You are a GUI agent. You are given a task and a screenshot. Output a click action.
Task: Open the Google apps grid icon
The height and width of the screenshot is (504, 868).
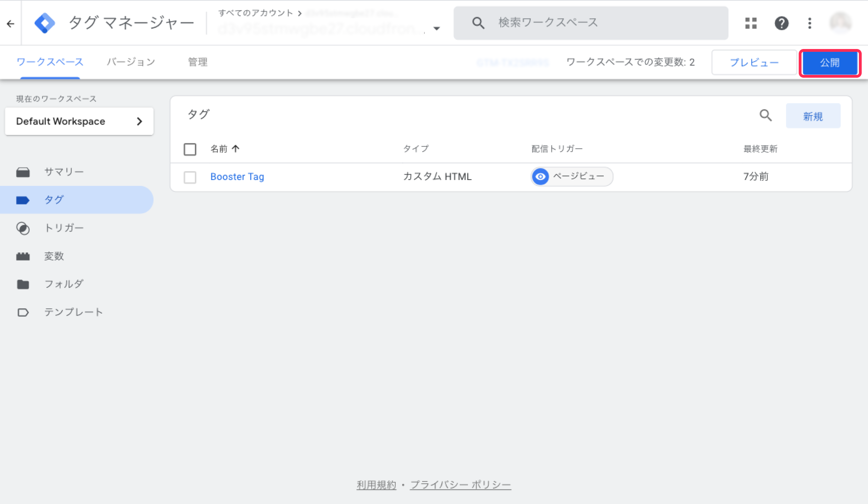coord(751,23)
